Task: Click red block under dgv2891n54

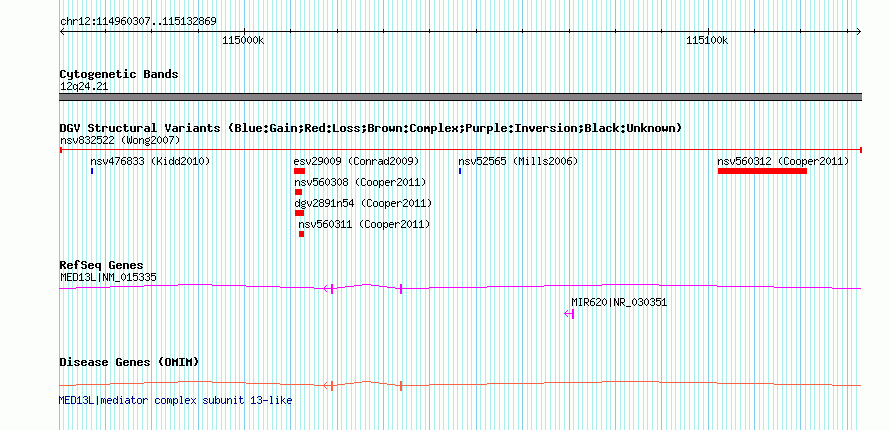Action: click(x=300, y=213)
